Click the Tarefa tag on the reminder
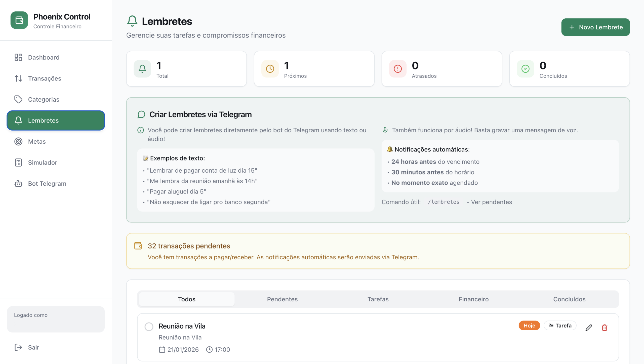 pyautogui.click(x=560, y=326)
